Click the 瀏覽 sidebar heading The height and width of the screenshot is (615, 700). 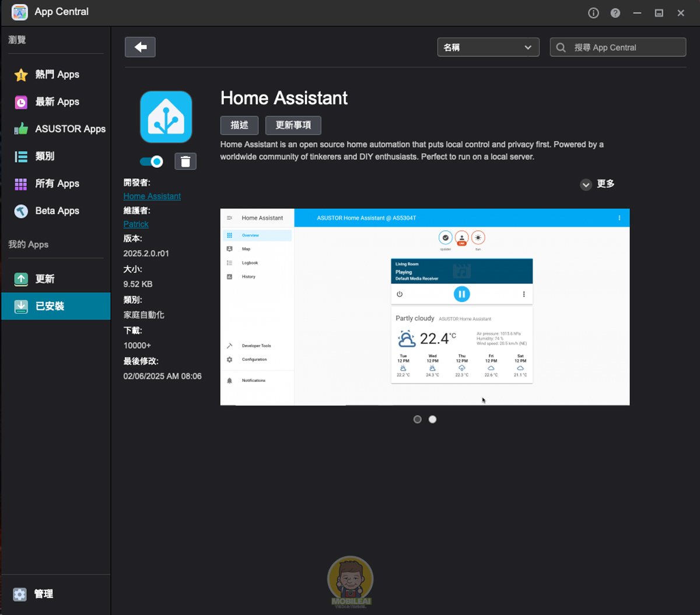click(17, 40)
